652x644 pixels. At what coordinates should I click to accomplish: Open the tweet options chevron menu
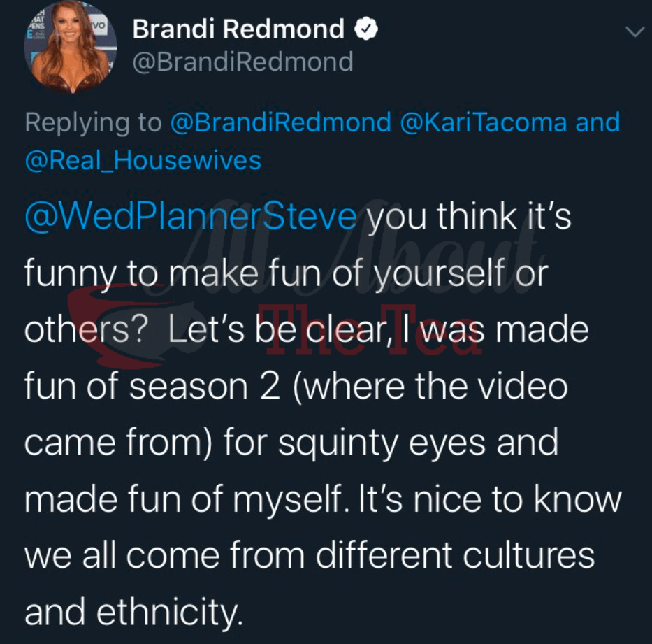click(634, 32)
